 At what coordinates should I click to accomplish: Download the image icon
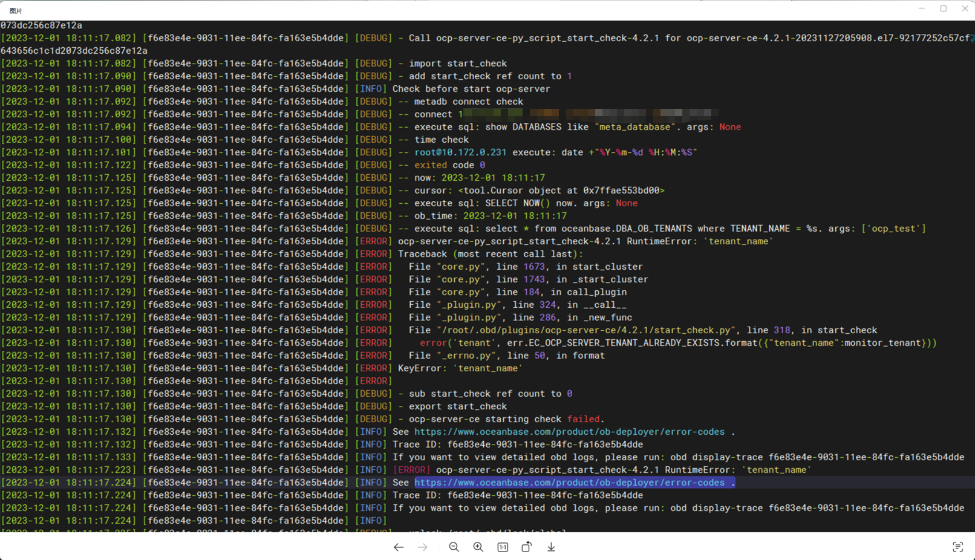(551, 547)
